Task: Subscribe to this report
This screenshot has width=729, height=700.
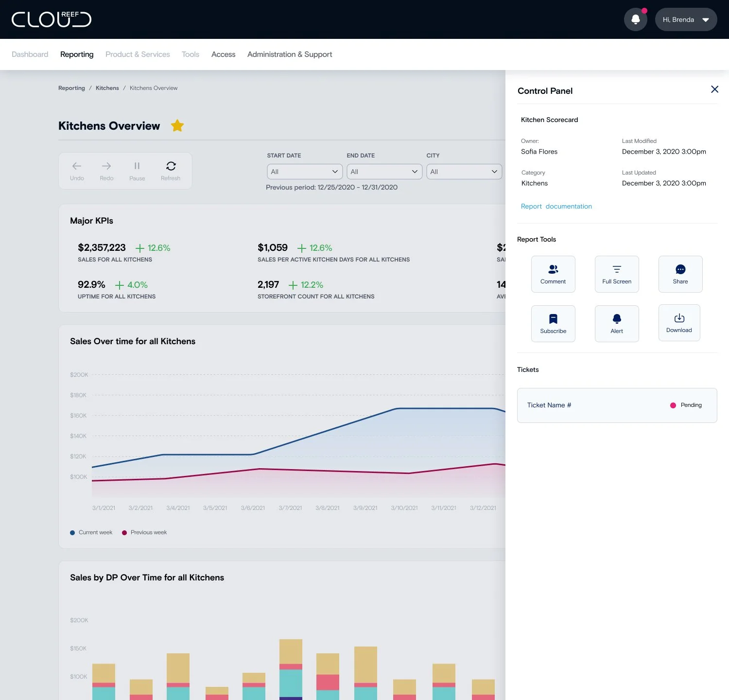Action: click(553, 324)
